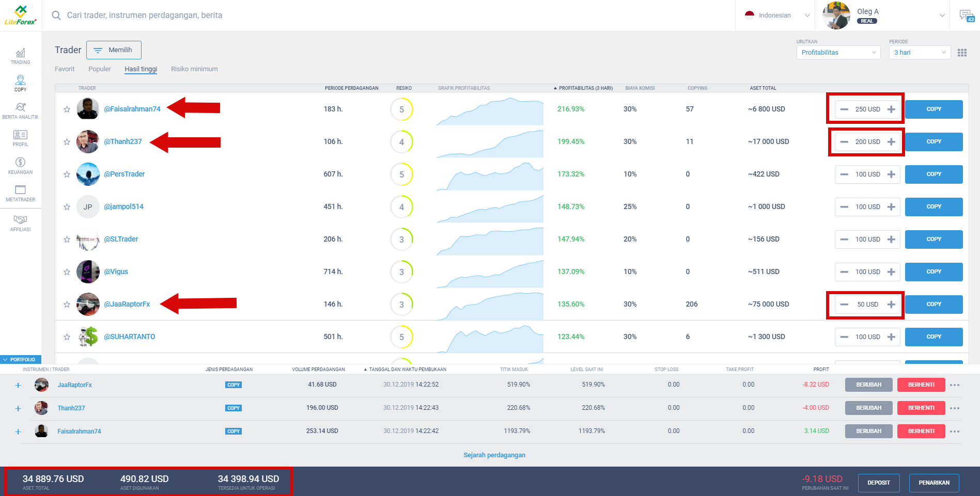Toggle the favorite star for @SUHARTANTO
The image size is (980, 496).
click(67, 337)
